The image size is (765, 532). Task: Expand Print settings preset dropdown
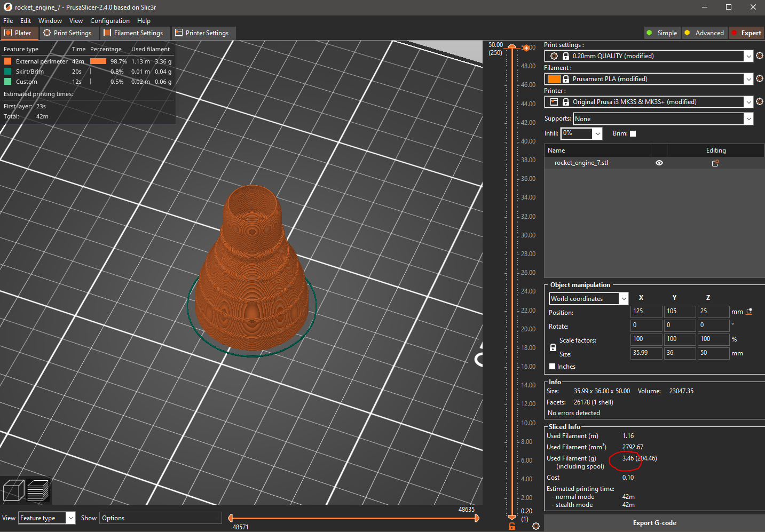coord(748,56)
